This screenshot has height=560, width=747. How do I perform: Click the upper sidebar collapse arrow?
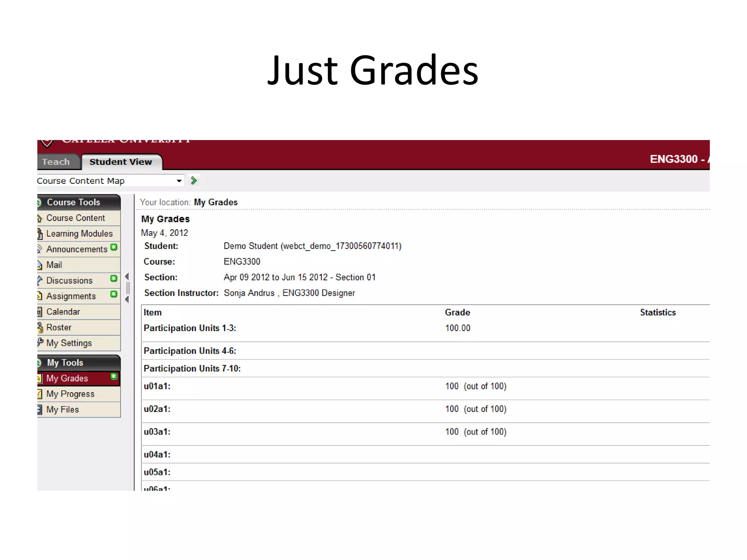127,277
